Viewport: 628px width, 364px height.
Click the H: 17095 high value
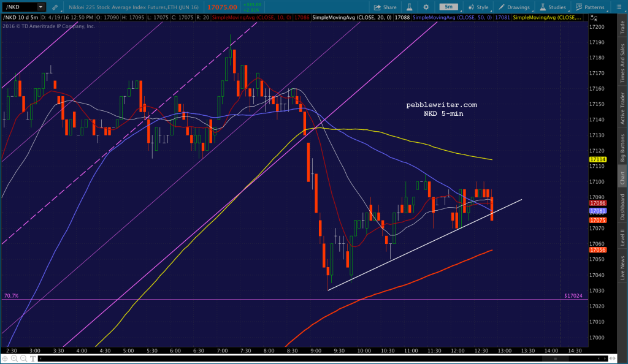(133, 18)
